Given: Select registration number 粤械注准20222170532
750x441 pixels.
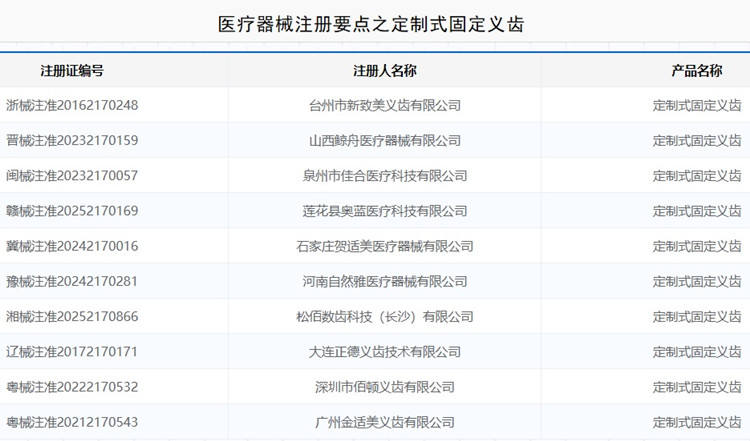Looking at the screenshot, I should pyautogui.click(x=72, y=387).
